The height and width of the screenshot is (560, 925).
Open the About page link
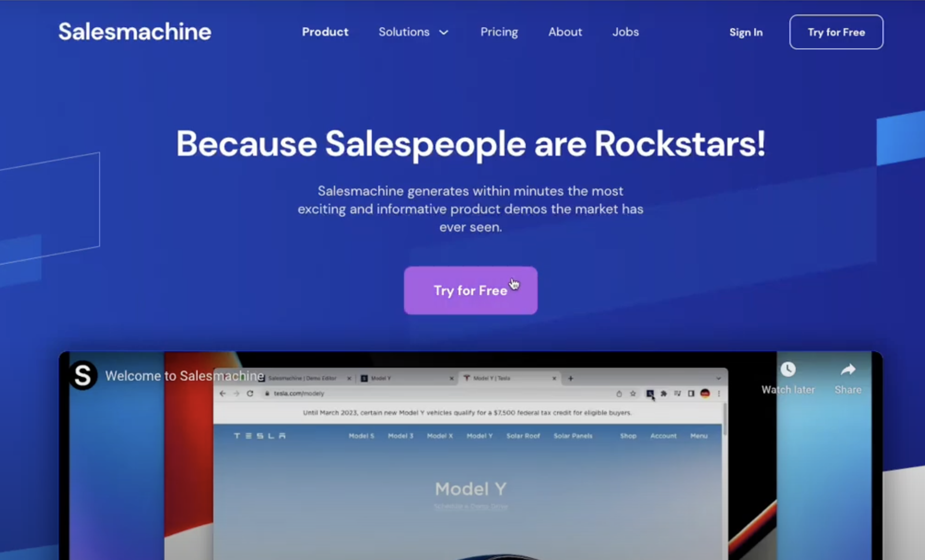[x=565, y=32]
